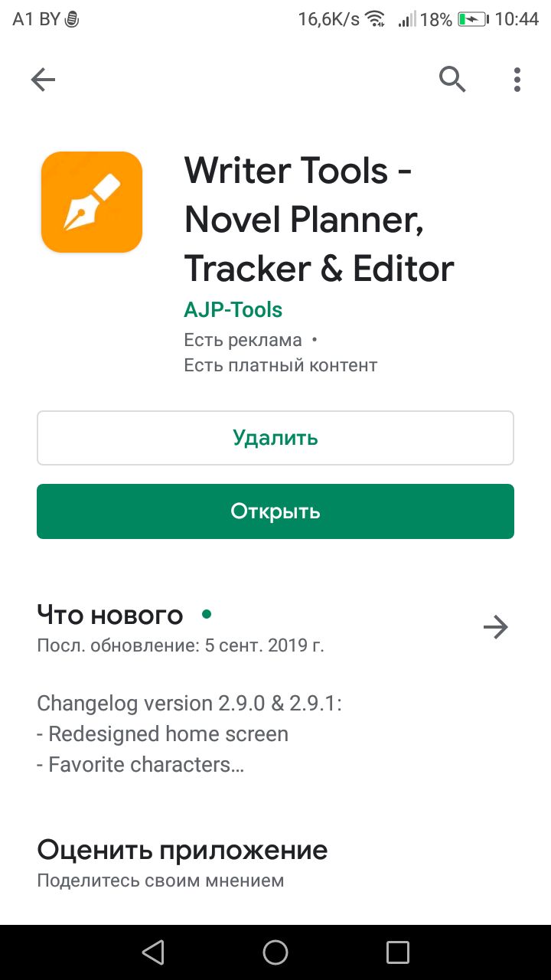The image size is (551, 980).
Task: Open the search magnifier icon
Action: [452, 79]
